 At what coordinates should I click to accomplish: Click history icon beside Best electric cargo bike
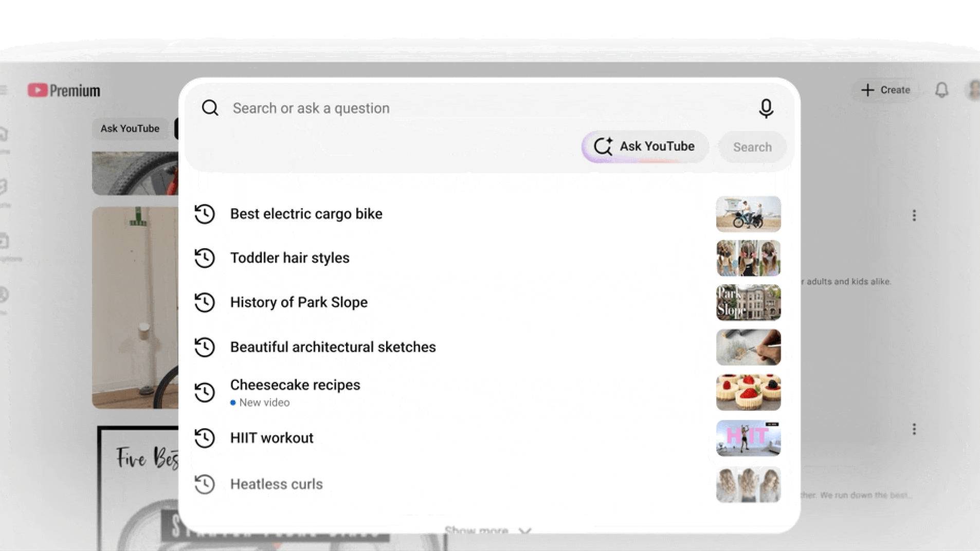(204, 214)
